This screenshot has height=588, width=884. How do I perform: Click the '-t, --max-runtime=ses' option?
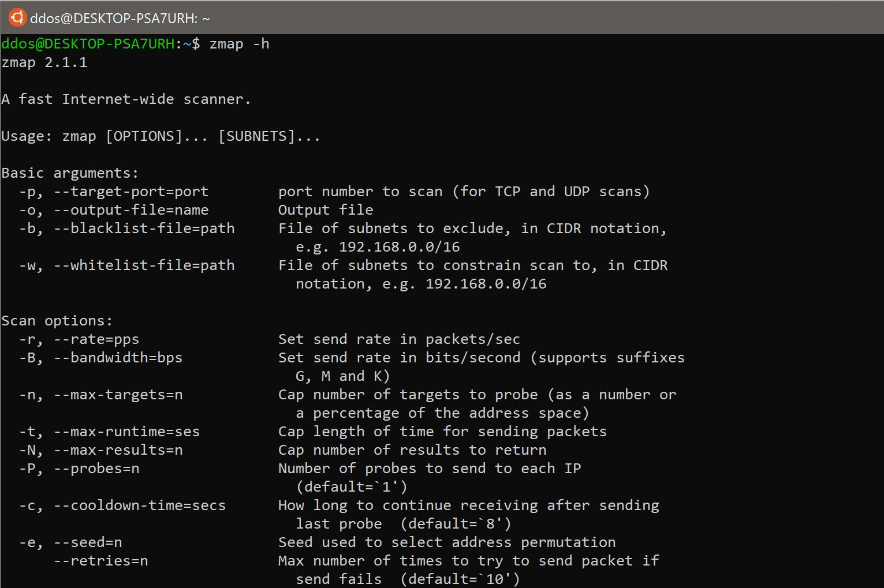tap(109, 432)
